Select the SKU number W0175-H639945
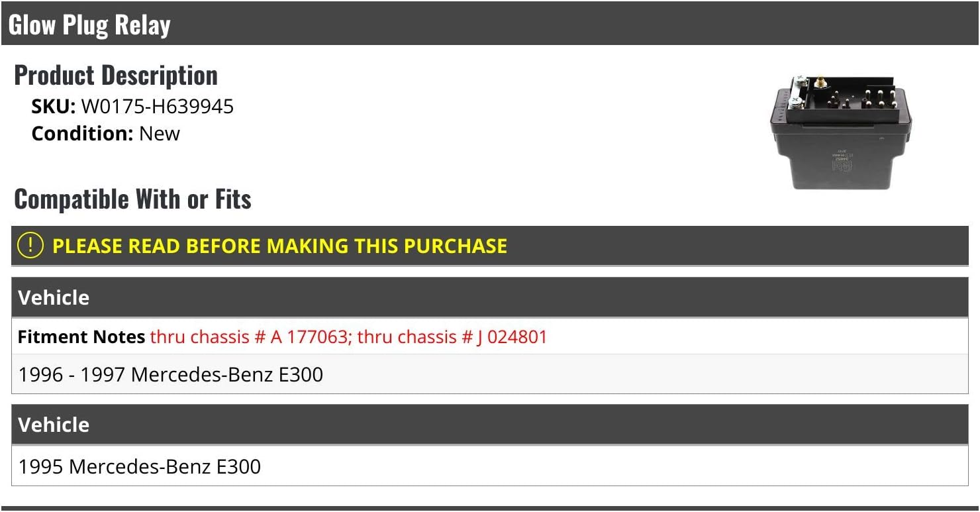Screen dimensions: 980x512 (x=158, y=107)
